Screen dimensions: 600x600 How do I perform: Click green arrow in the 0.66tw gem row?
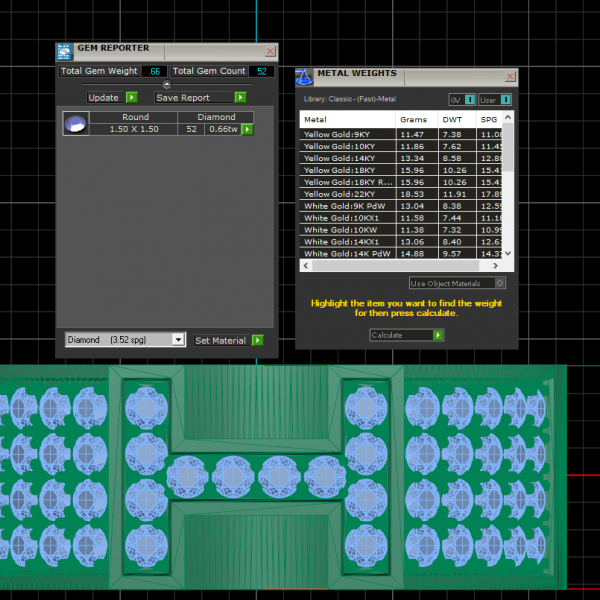click(x=247, y=130)
